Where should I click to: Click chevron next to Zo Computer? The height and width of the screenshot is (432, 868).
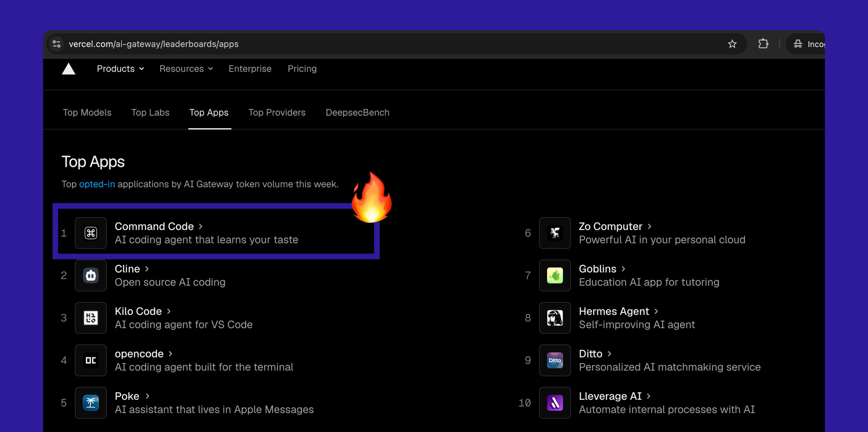point(649,226)
